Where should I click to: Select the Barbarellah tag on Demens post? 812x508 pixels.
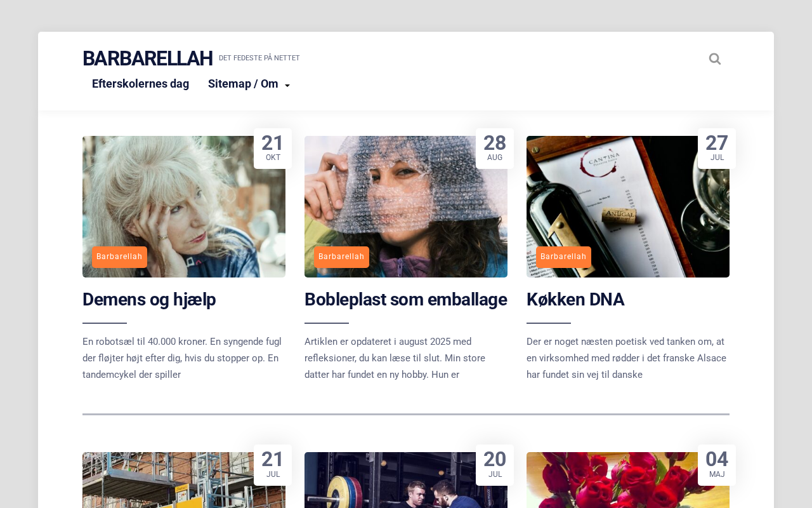[x=119, y=257]
